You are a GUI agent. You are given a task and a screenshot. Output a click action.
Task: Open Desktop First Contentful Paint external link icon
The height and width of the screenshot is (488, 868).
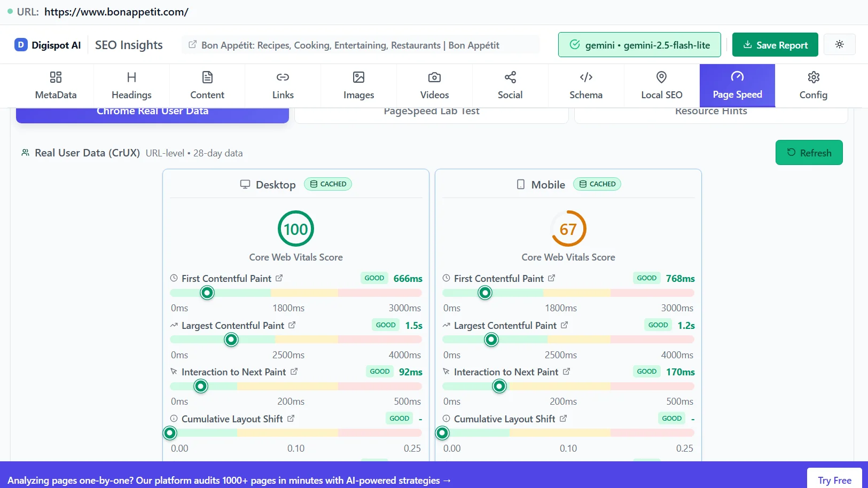[x=279, y=278]
